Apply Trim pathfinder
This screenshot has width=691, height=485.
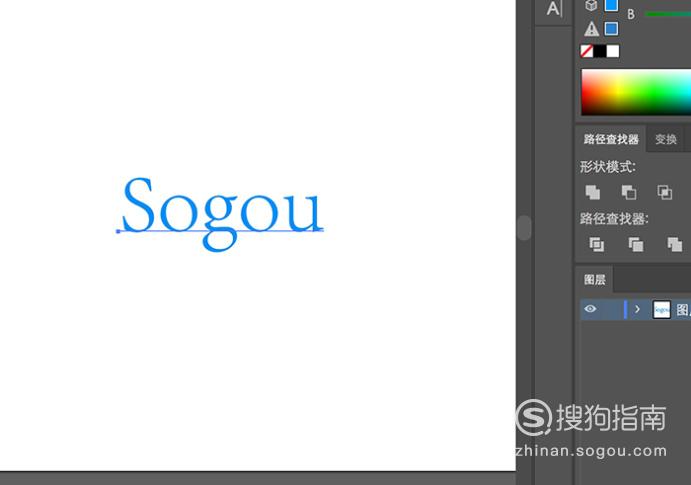tap(635, 244)
